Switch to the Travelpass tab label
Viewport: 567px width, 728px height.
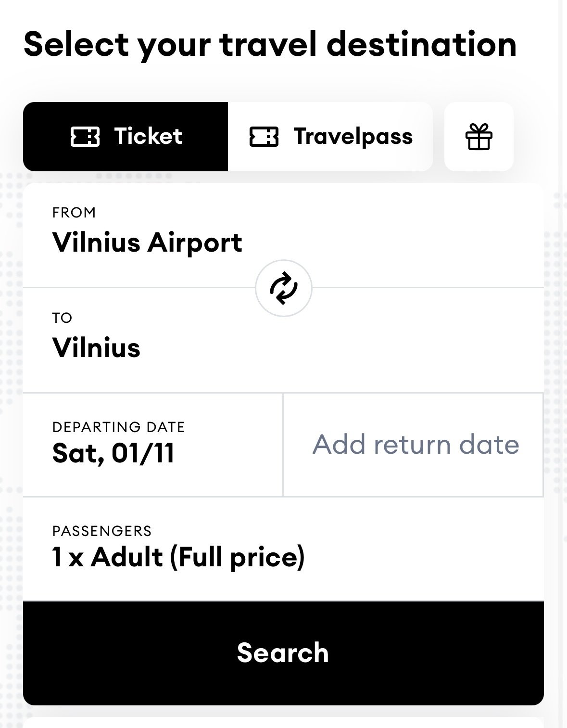(x=353, y=137)
